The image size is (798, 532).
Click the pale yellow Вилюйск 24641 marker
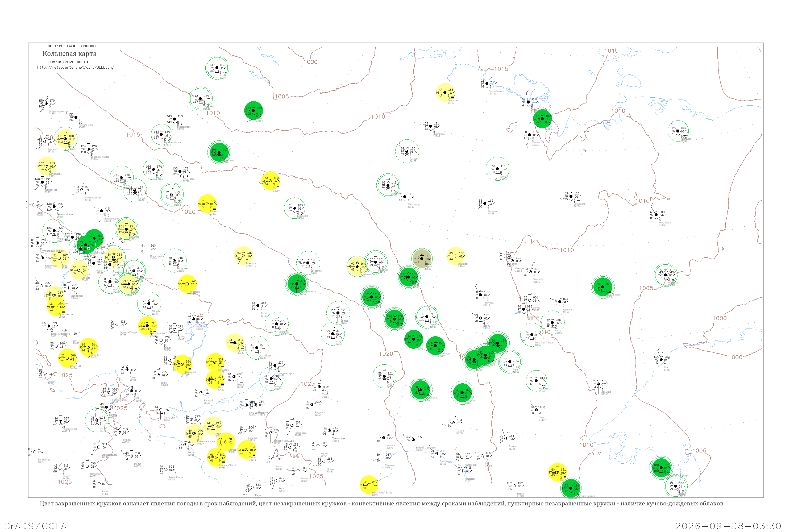(456, 256)
